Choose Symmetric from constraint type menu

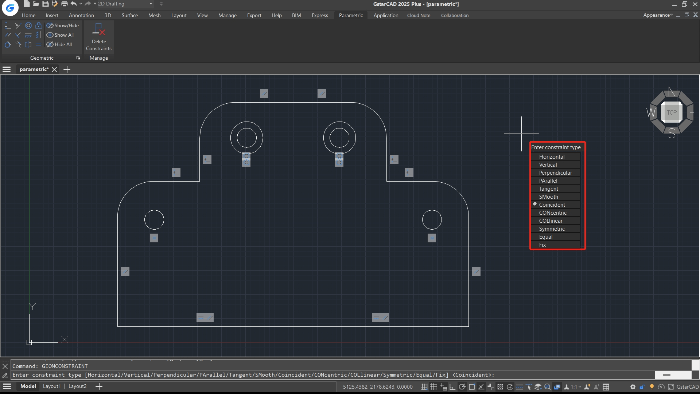(x=556, y=229)
